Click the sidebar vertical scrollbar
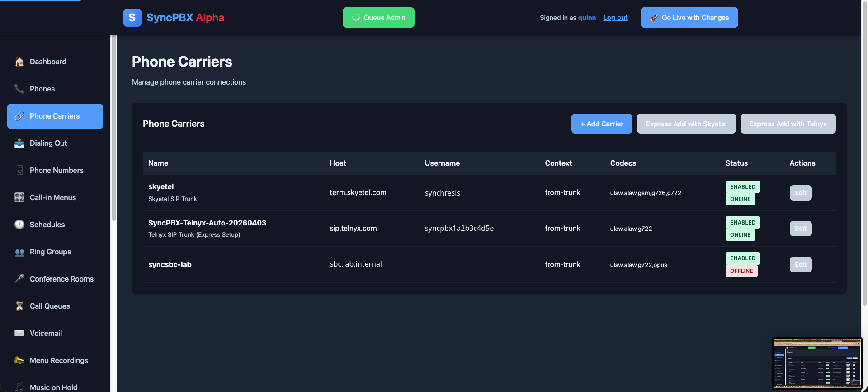 (x=114, y=129)
